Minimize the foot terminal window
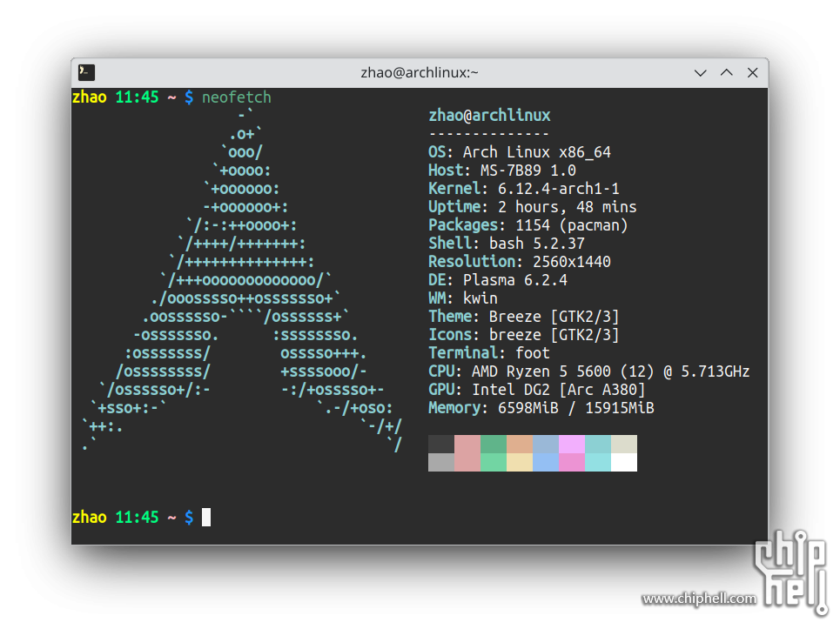 pos(700,73)
